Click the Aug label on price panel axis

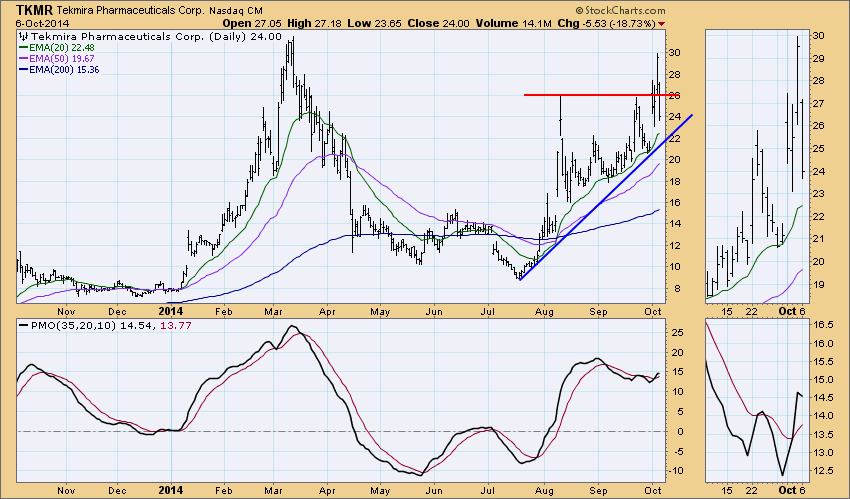point(544,312)
